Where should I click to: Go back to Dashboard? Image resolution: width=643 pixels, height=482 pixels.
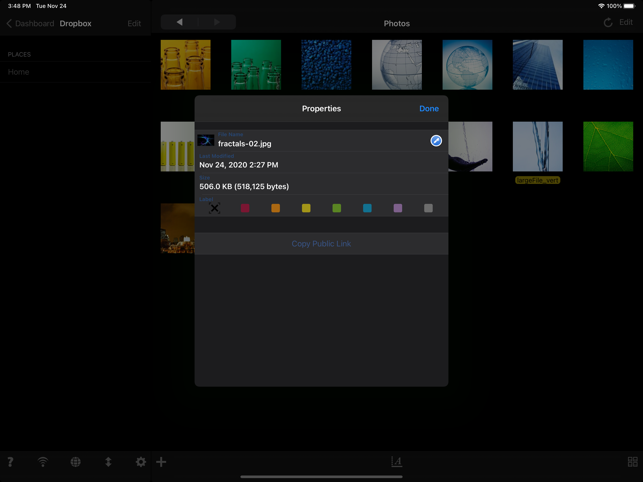coord(30,23)
